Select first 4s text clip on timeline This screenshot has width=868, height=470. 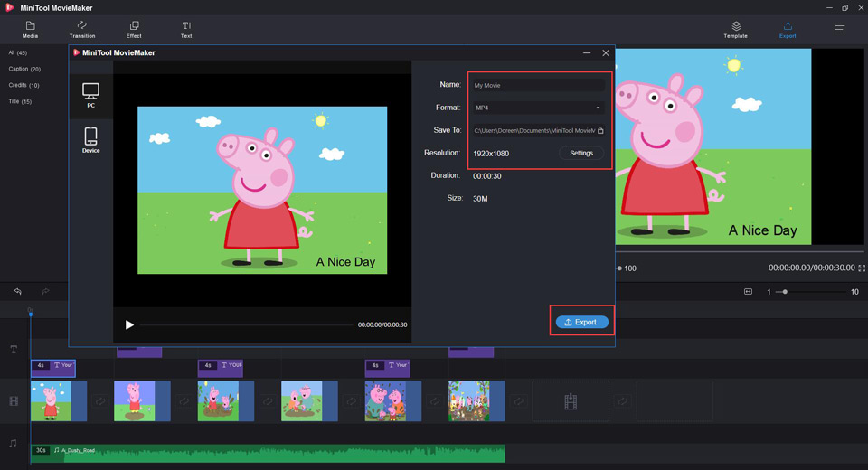pos(53,368)
